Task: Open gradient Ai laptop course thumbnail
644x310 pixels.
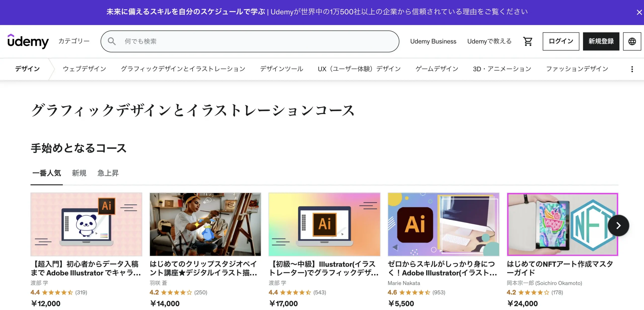Action: [x=324, y=224]
